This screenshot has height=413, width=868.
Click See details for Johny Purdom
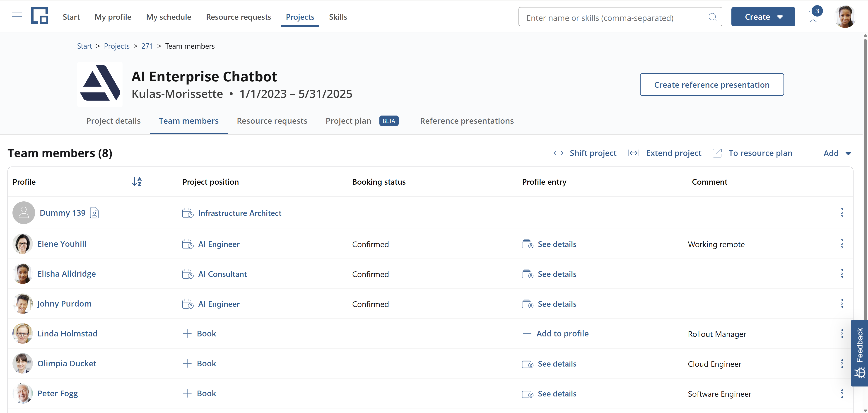(557, 304)
